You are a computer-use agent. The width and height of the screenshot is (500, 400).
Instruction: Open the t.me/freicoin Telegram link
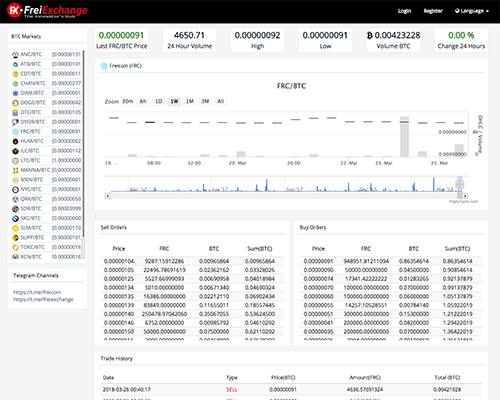37,292
